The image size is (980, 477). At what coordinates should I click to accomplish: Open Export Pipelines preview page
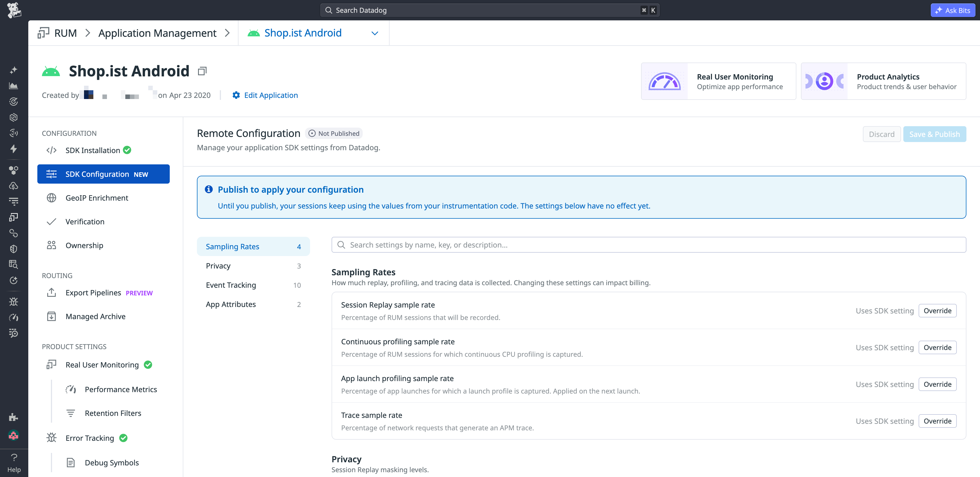click(x=104, y=293)
